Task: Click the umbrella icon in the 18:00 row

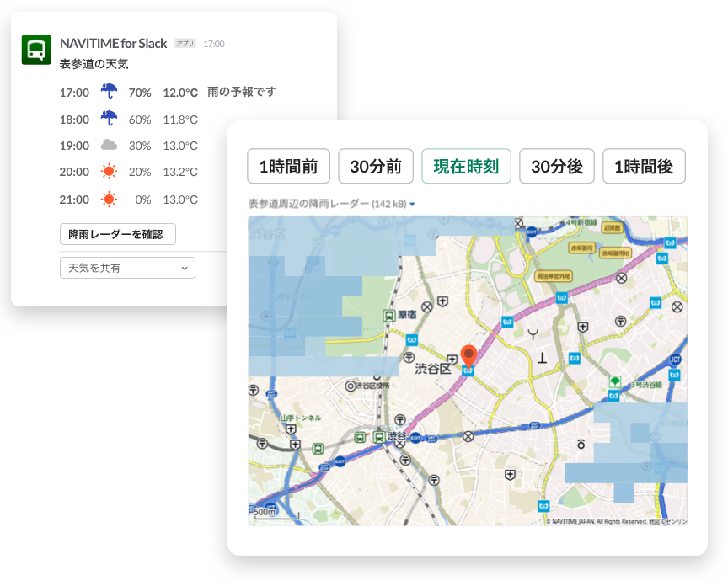Action: point(109,119)
